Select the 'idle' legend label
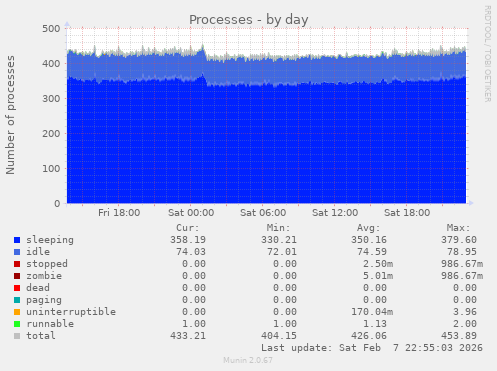This screenshot has height=371, width=497. (38, 252)
